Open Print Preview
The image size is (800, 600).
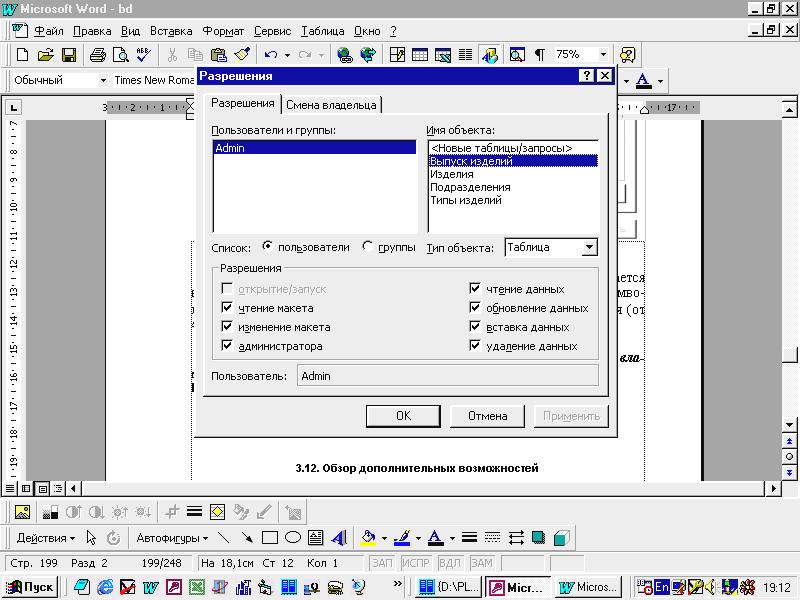121,55
